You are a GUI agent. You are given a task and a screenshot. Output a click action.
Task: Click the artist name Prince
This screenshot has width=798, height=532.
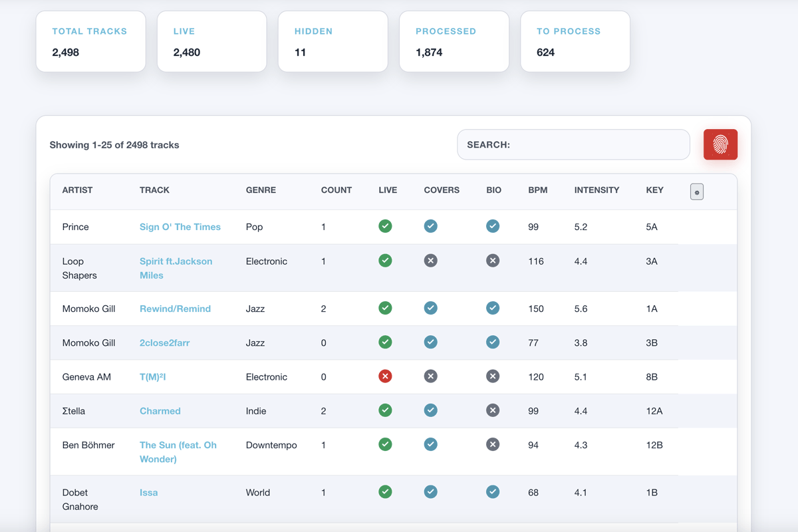[75, 227]
